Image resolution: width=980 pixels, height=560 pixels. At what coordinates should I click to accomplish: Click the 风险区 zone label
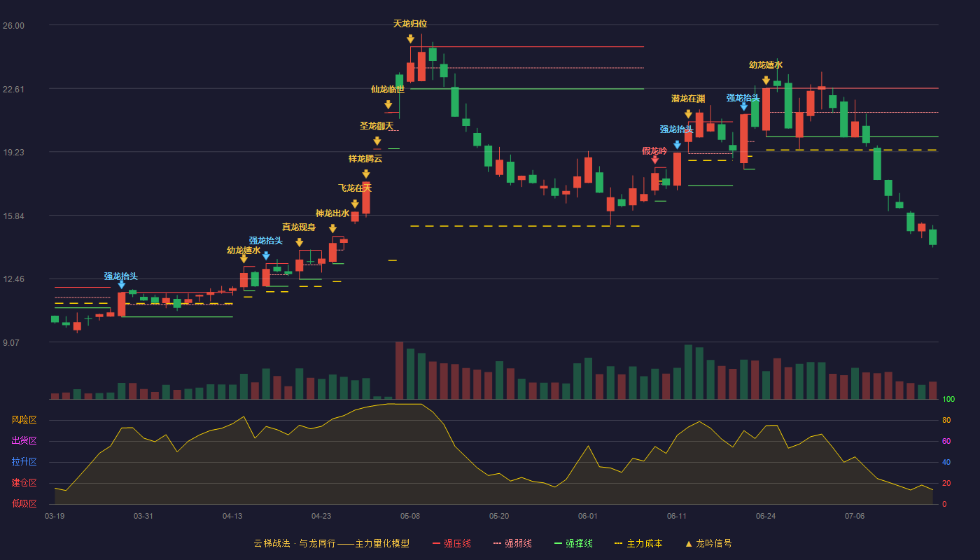coord(24,420)
